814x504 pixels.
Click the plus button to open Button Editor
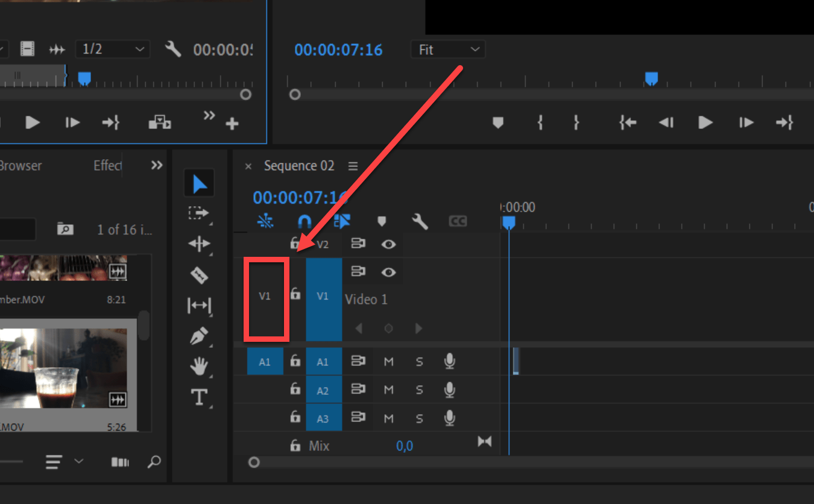pos(232,122)
